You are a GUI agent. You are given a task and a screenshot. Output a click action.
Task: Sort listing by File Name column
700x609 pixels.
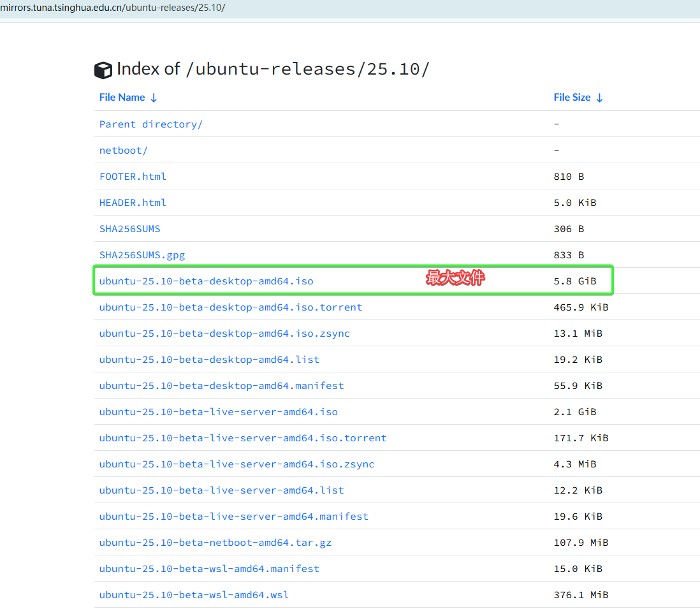[x=128, y=98]
